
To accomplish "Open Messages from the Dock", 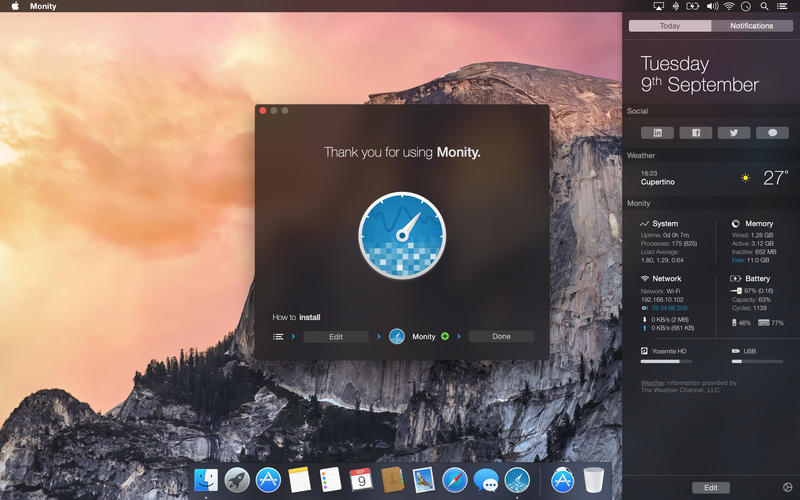I will tap(486, 481).
